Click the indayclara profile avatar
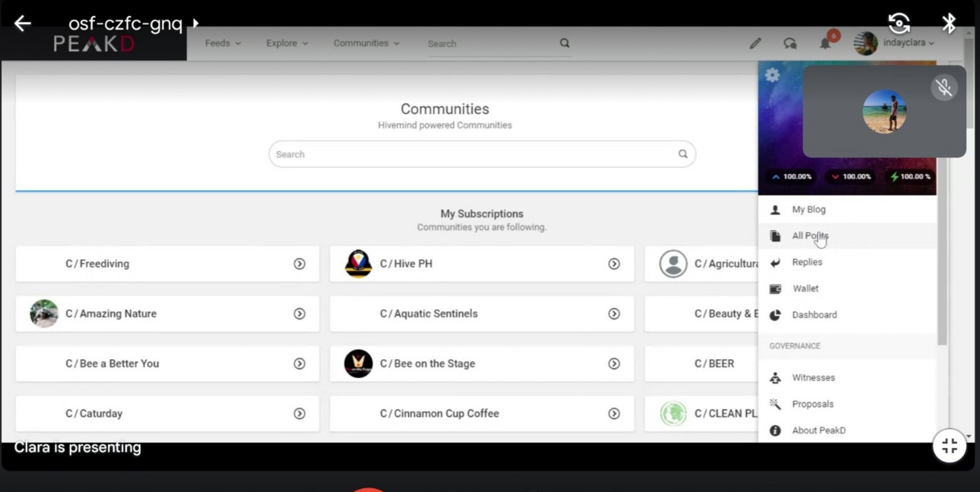Viewport: 980px width, 492px height. coord(865,43)
